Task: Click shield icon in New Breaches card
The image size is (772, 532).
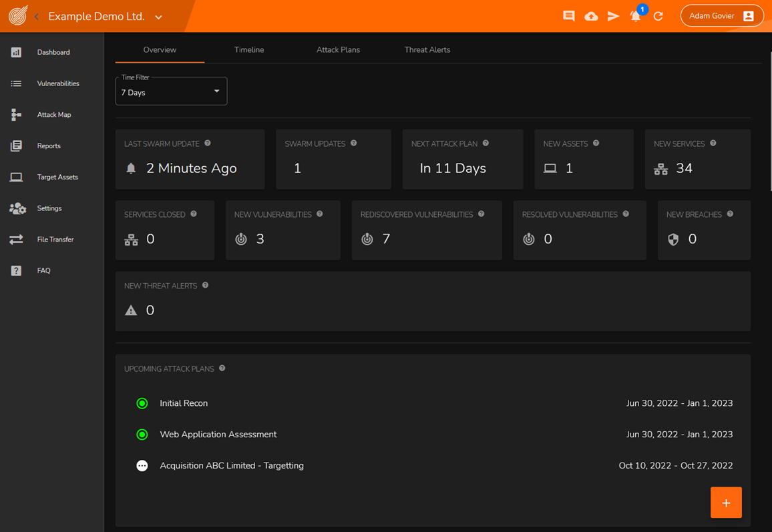Action: point(673,239)
